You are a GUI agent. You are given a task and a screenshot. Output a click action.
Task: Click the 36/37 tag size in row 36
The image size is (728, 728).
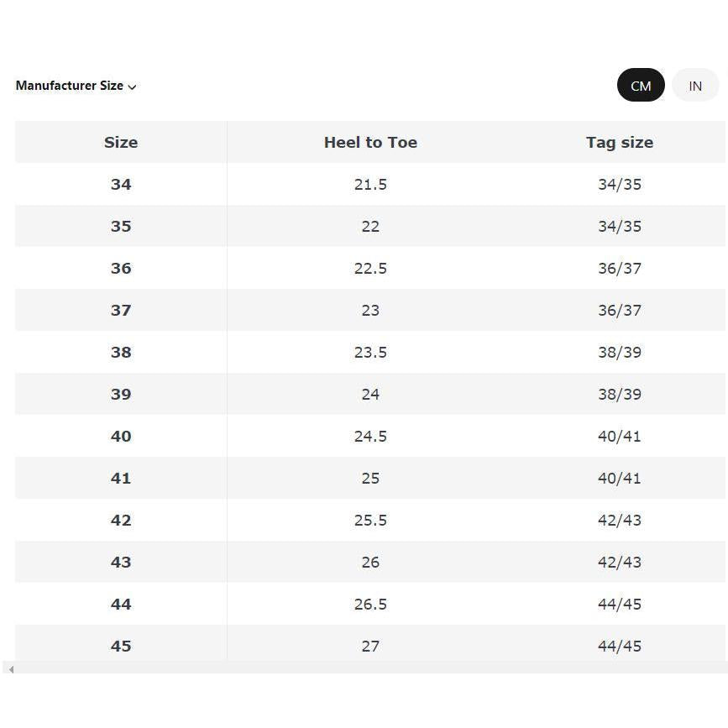tap(620, 269)
